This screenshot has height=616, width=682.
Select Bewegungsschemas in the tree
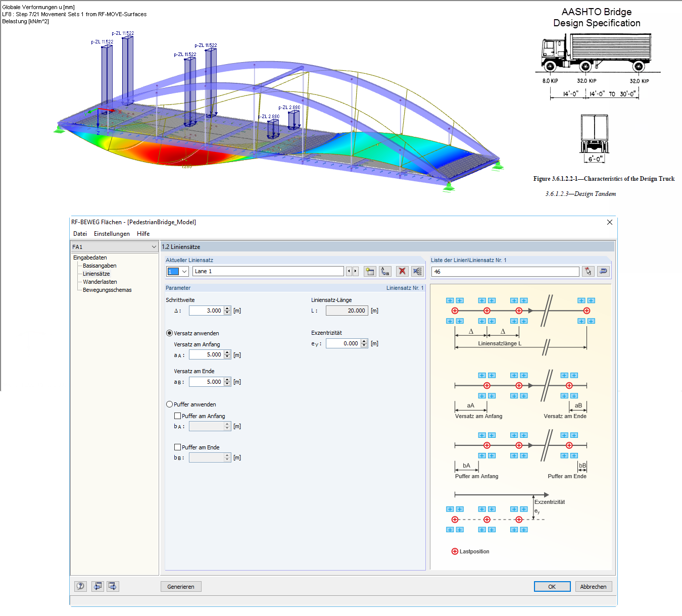107,290
